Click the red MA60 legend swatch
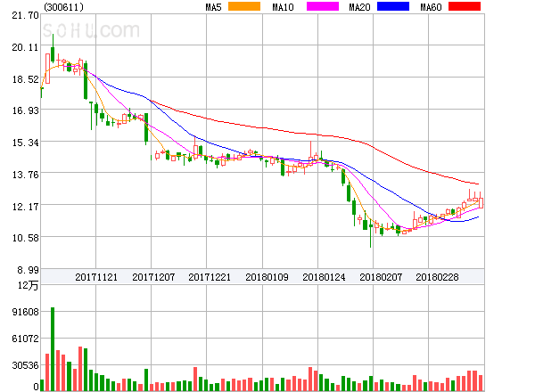 [465, 6]
